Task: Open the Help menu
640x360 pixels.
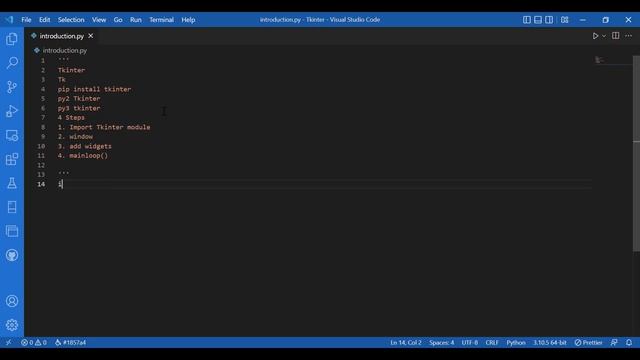Action: tap(188, 20)
